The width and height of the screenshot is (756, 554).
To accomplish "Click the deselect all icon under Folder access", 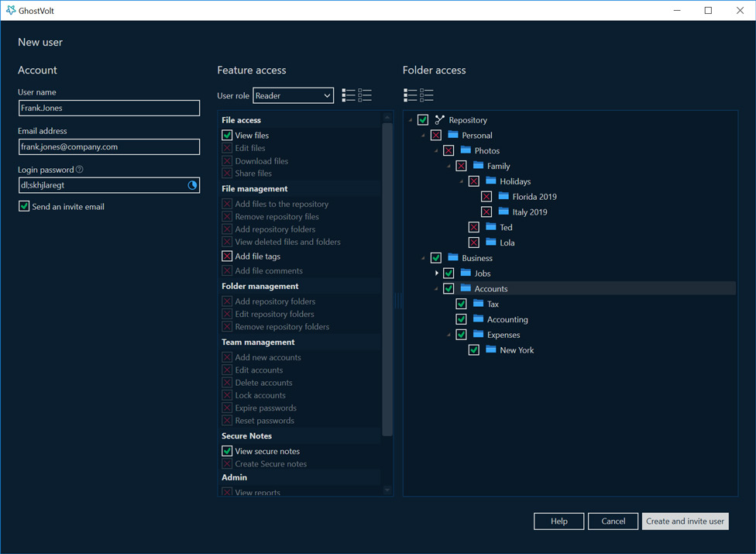I will pos(426,95).
